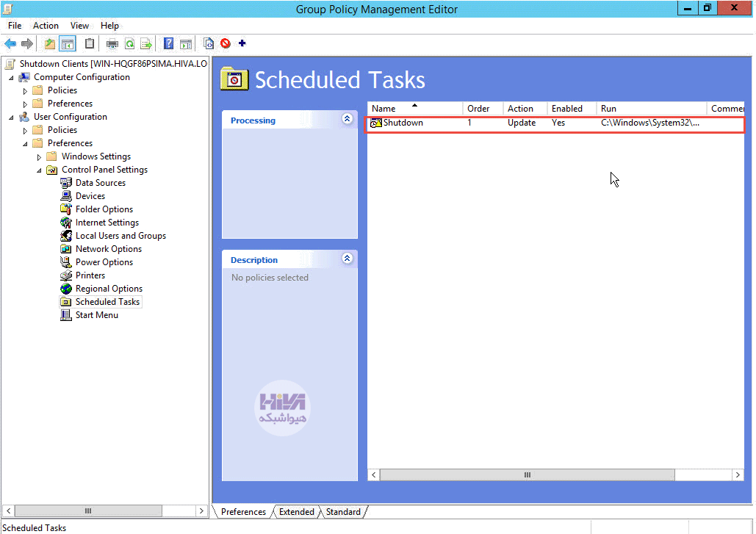The width and height of the screenshot is (756, 534).
Task: Click the task list horizontal scrollbar thumb
Action: (527, 475)
